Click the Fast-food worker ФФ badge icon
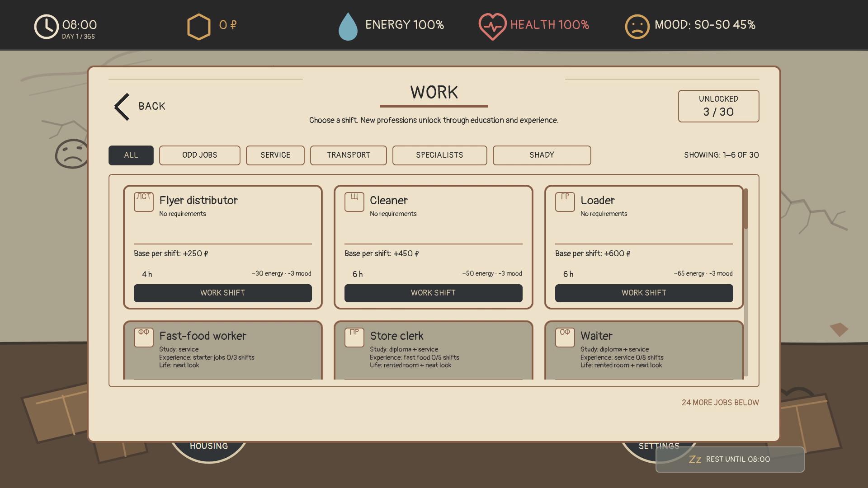The height and width of the screenshot is (488, 868). coord(144,338)
